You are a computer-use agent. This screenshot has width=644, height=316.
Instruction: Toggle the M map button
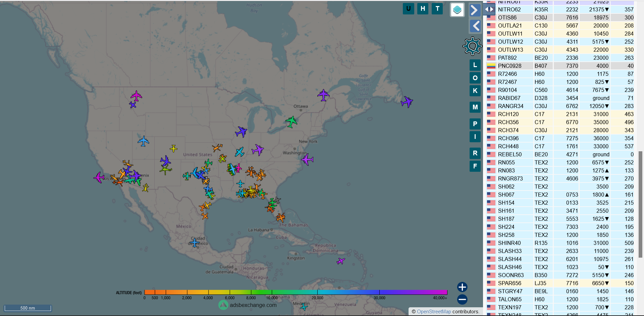pos(475,107)
